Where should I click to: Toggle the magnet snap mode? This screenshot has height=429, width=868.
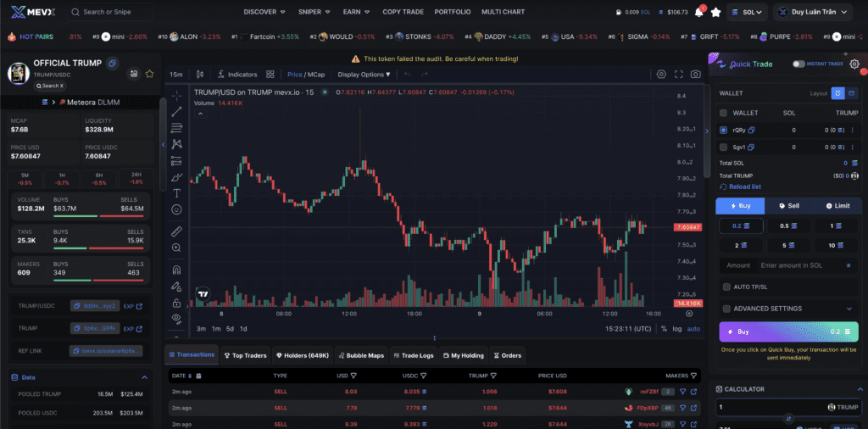[x=176, y=270]
